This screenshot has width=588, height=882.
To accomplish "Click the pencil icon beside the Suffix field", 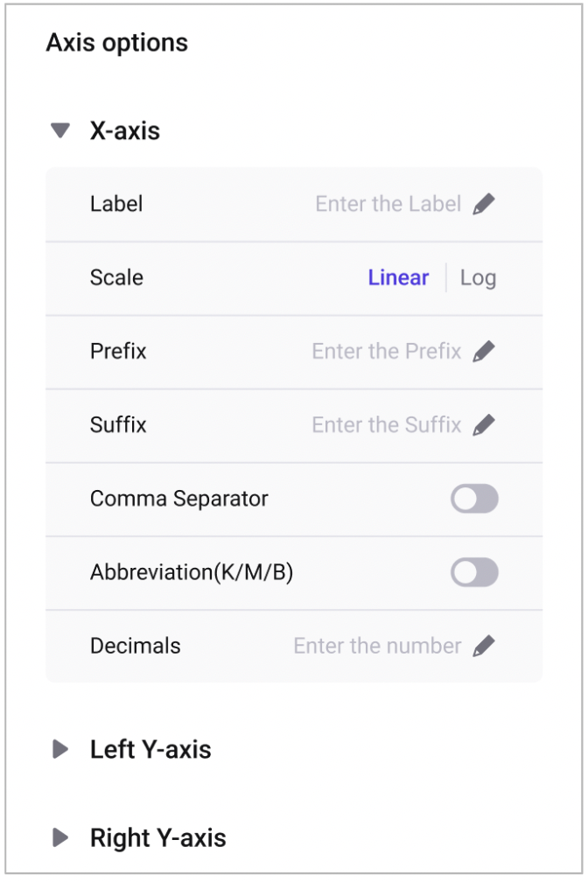I will pyautogui.click(x=483, y=425).
